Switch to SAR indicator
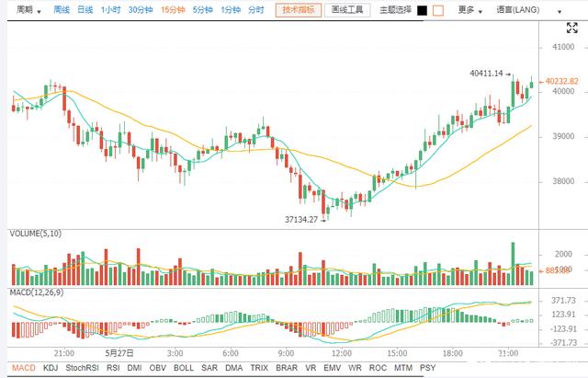The height and width of the screenshot is (378, 588). coord(209,368)
